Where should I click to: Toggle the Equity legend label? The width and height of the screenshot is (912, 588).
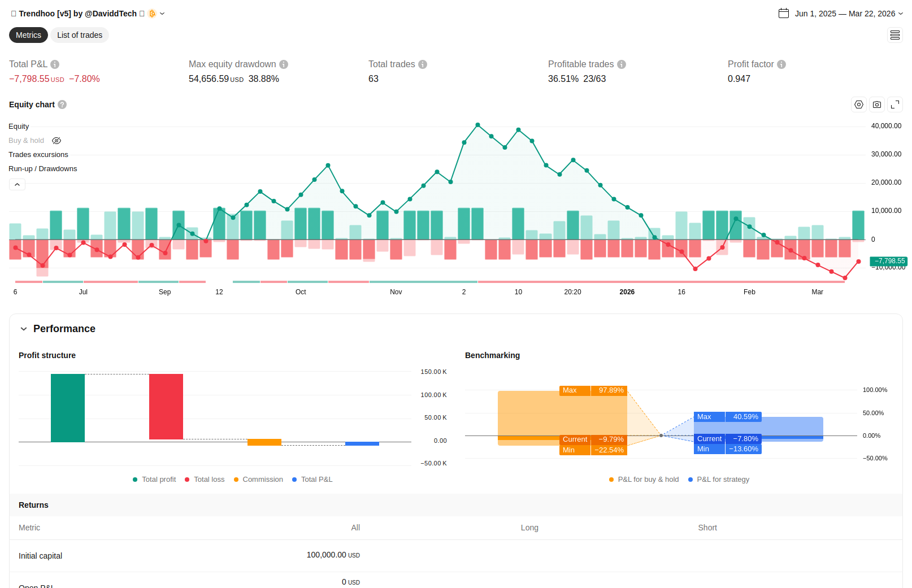[x=19, y=127]
